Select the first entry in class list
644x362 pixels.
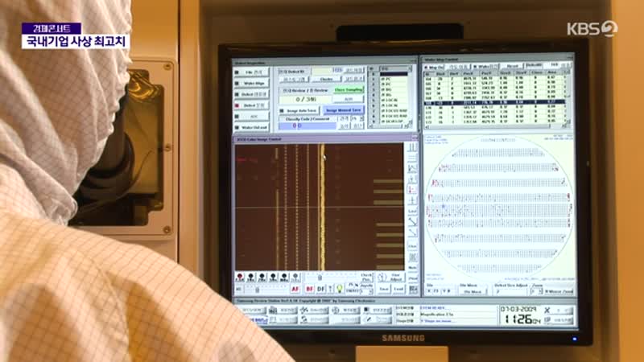pyautogui.click(x=394, y=75)
